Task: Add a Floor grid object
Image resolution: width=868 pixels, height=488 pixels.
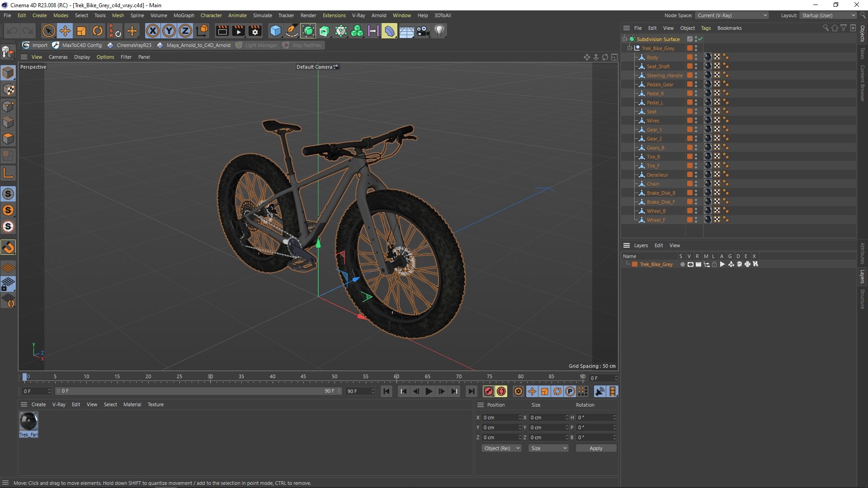Action: click(x=406, y=31)
